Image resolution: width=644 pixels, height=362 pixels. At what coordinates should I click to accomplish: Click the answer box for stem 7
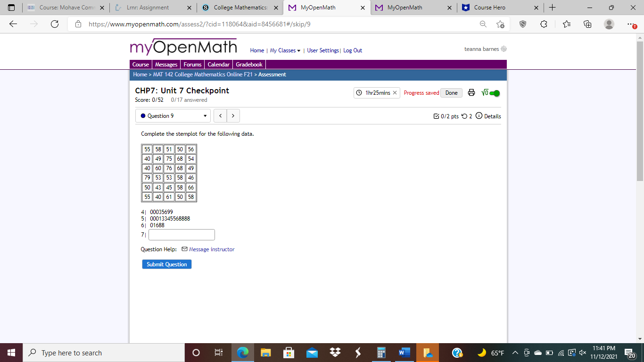click(x=182, y=234)
